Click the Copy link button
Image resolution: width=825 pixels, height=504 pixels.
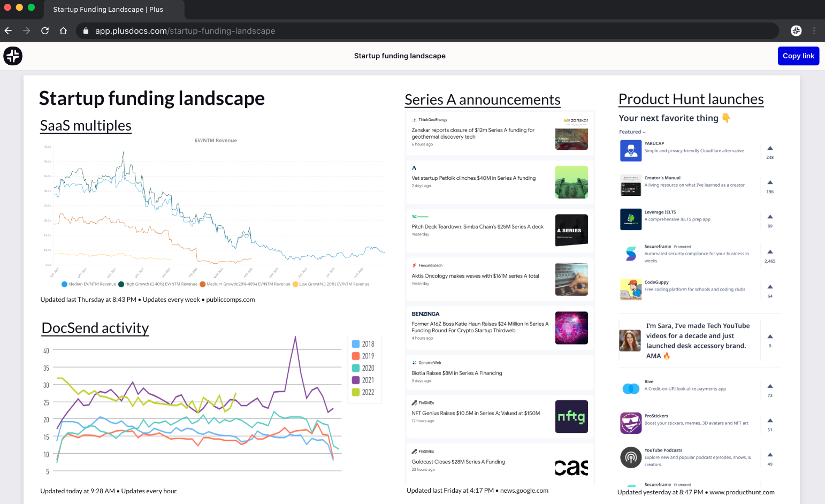[798, 56]
